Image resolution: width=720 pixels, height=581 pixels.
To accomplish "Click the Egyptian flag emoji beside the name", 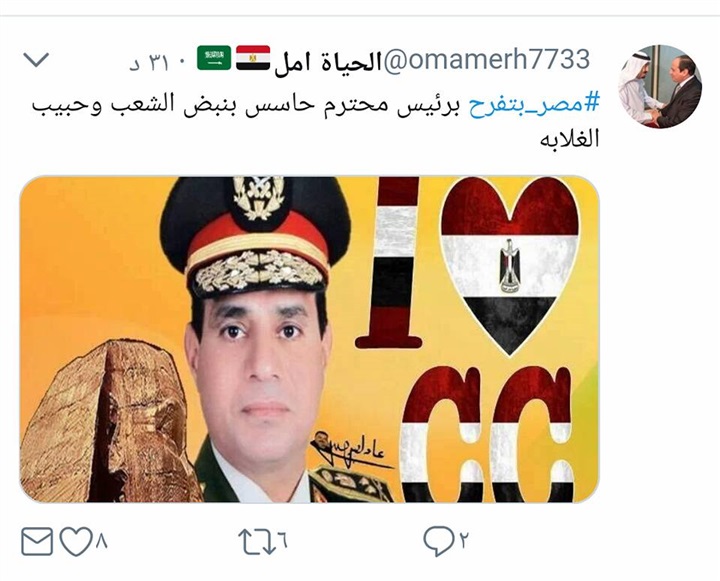I will click(253, 58).
